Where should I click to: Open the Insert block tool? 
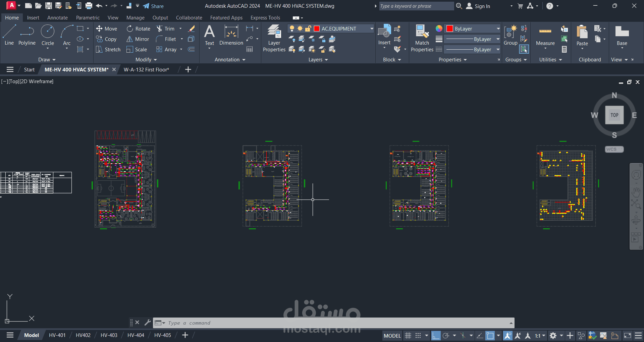pos(384,35)
